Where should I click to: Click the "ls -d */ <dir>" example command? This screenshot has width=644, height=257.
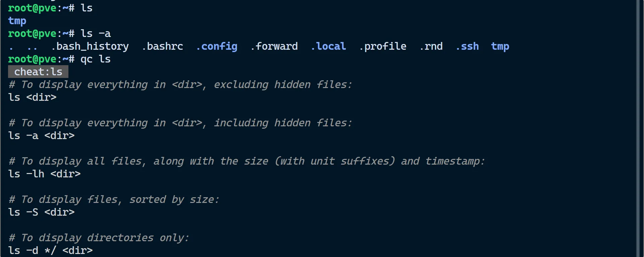coord(50,251)
